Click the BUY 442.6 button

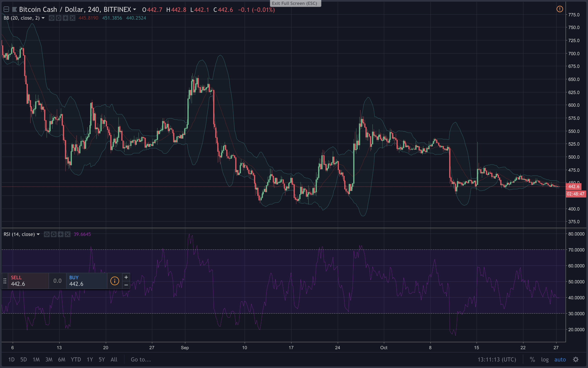pyautogui.click(x=87, y=281)
